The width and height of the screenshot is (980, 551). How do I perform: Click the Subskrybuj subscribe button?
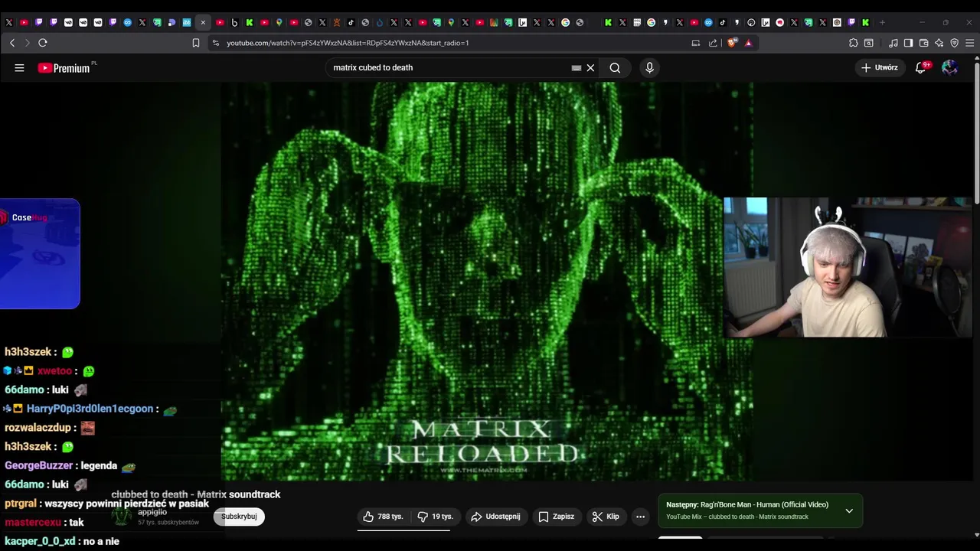(239, 517)
